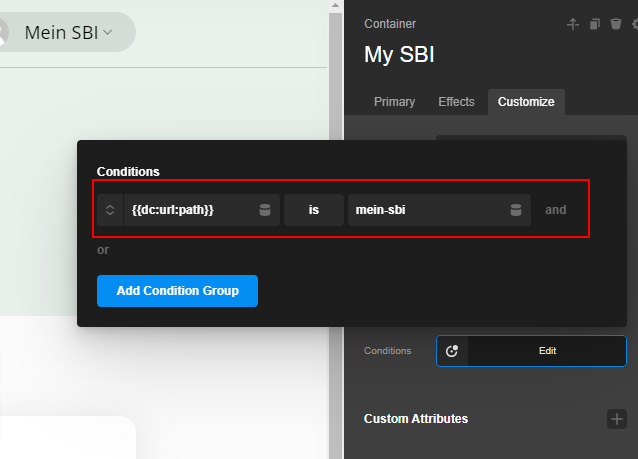
Task: Open the 'is' operator dropdown
Action: tap(313, 210)
